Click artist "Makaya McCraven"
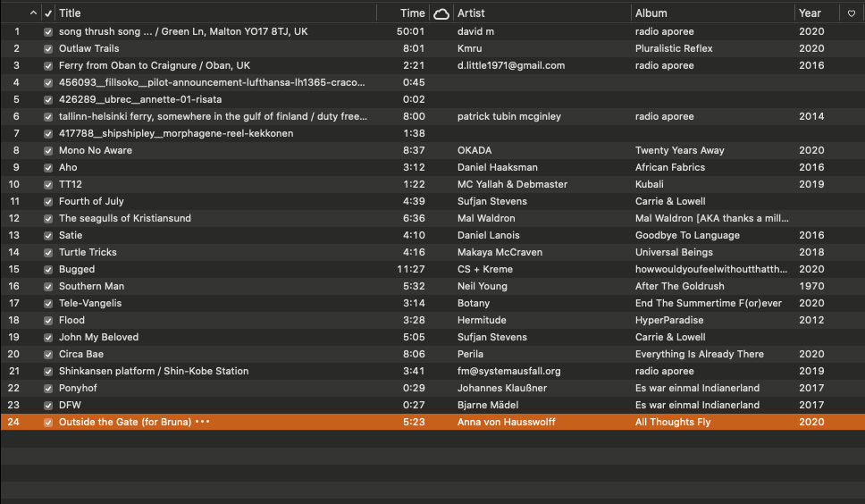865x504 pixels. click(500, 253)
